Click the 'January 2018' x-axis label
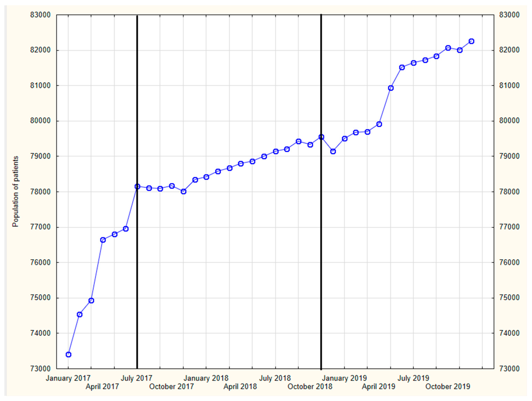The width and height of the screenshot is (532, 401). point(206,378)
